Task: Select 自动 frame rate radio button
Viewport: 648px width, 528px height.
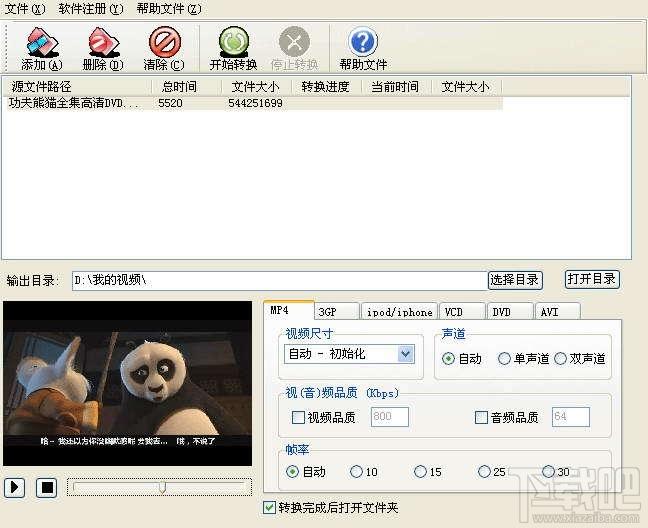Action: (292, 471)
